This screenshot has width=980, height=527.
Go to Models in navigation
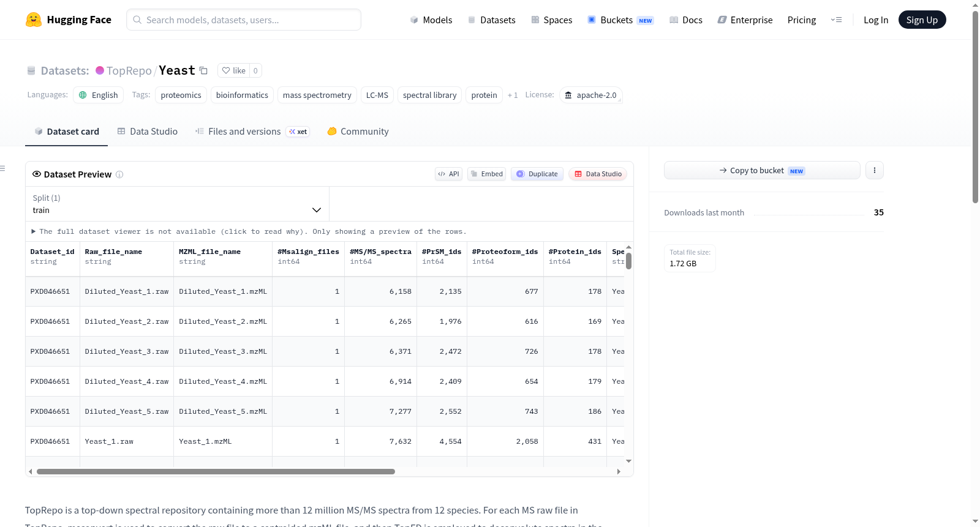click(x=431, y=20)
